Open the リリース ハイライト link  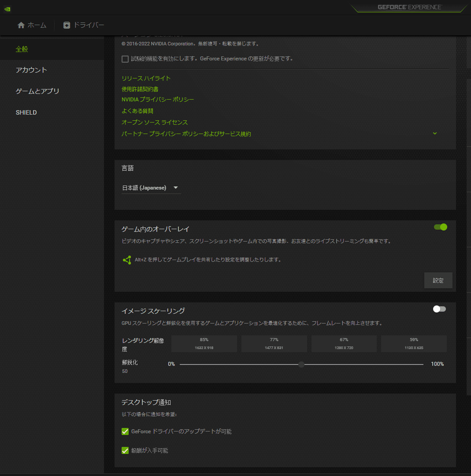pyautogui.click(x=146, y=78)
